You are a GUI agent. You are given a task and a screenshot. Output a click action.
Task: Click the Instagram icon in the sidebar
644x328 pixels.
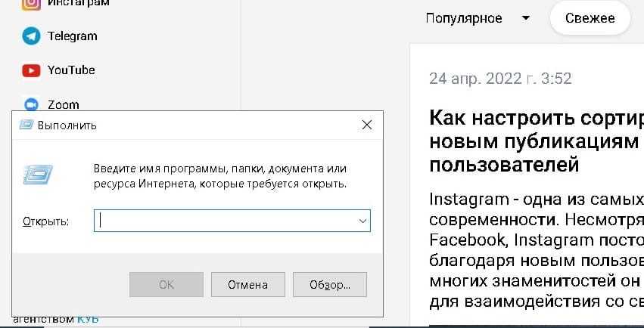click(31, 3)
